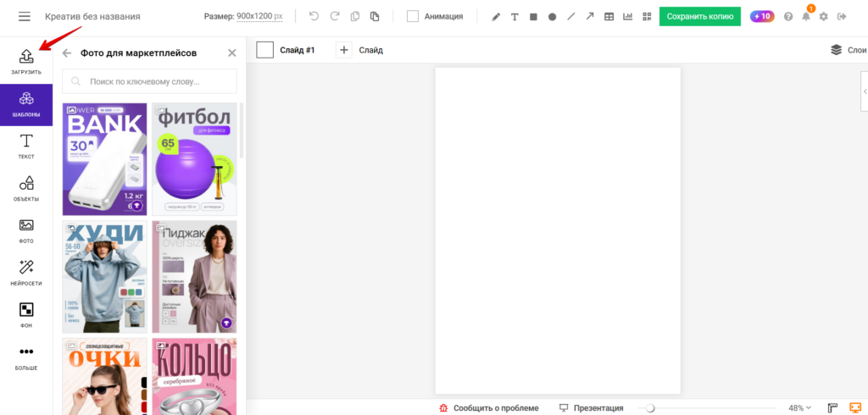Choose the КОЛЬЦО ring template
The image size is (868, 415).
pyautogui.click(x=194, y=376)
